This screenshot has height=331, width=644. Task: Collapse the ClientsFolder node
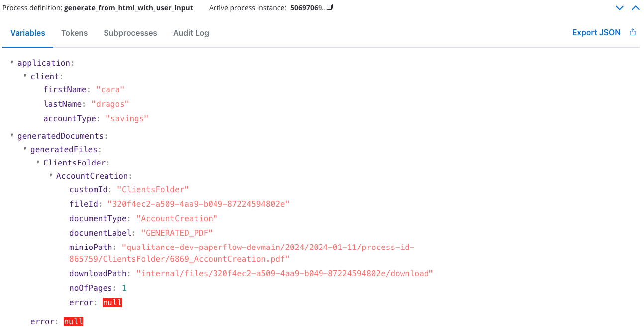click(x=38, y=162)
